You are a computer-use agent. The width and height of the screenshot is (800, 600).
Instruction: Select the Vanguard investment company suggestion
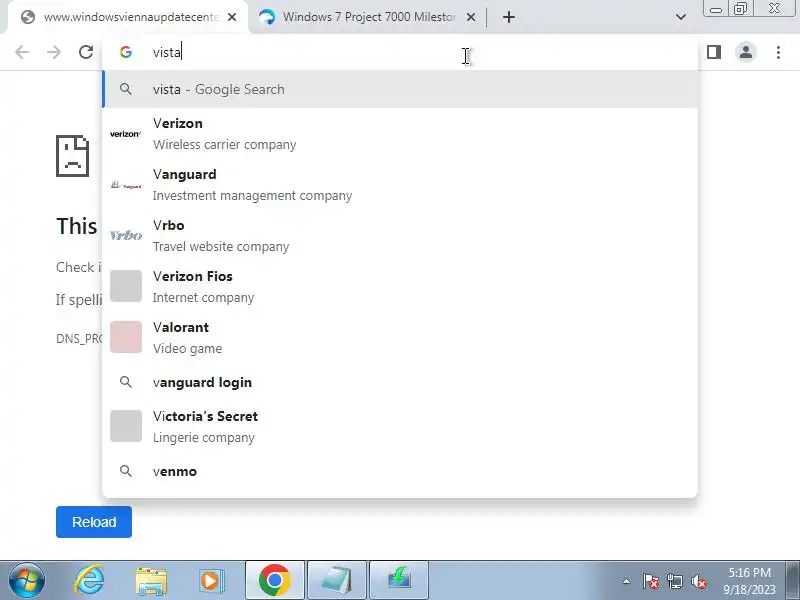pyautogui.click(x=400, y=185)
